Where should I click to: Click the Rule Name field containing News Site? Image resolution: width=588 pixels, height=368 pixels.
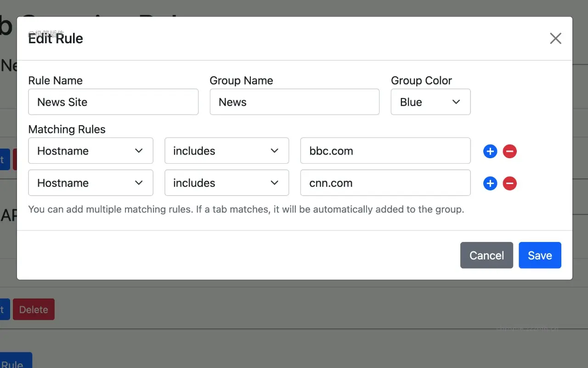click(113, 102)
